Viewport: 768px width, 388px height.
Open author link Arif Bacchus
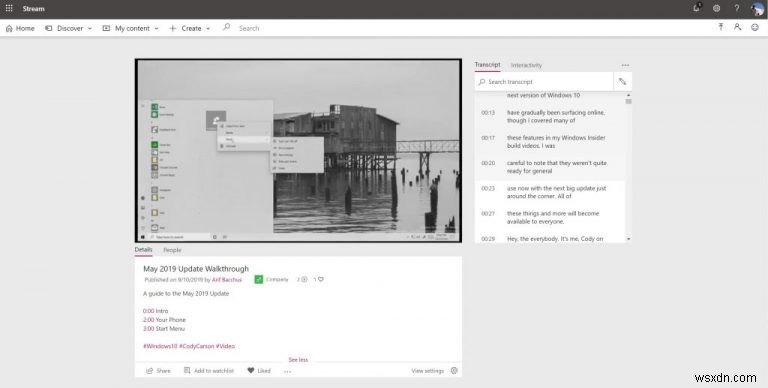227,280
